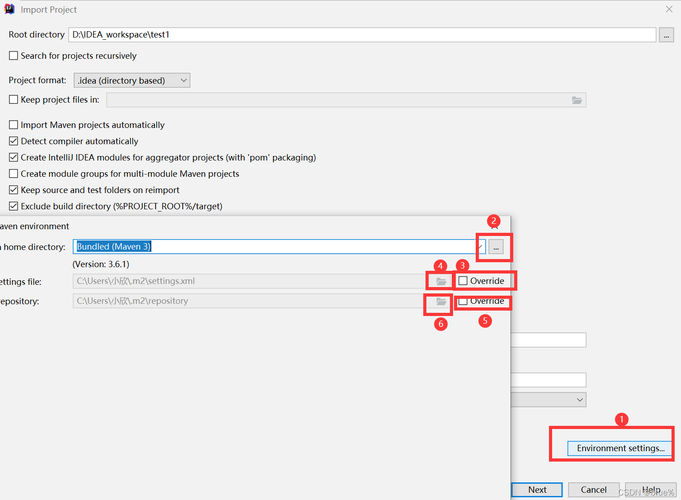Click IntelliJ icon in Import Project title bar

(9, 9)
